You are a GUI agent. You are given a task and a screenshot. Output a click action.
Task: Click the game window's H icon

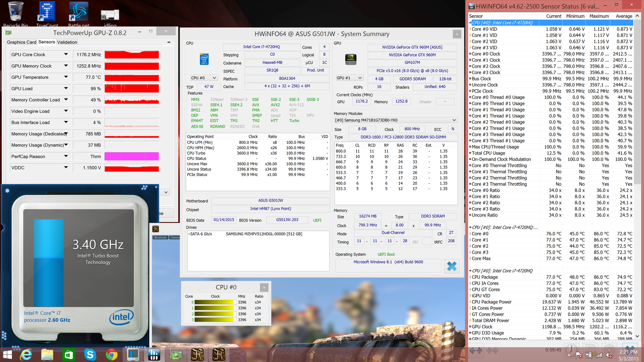155,229
